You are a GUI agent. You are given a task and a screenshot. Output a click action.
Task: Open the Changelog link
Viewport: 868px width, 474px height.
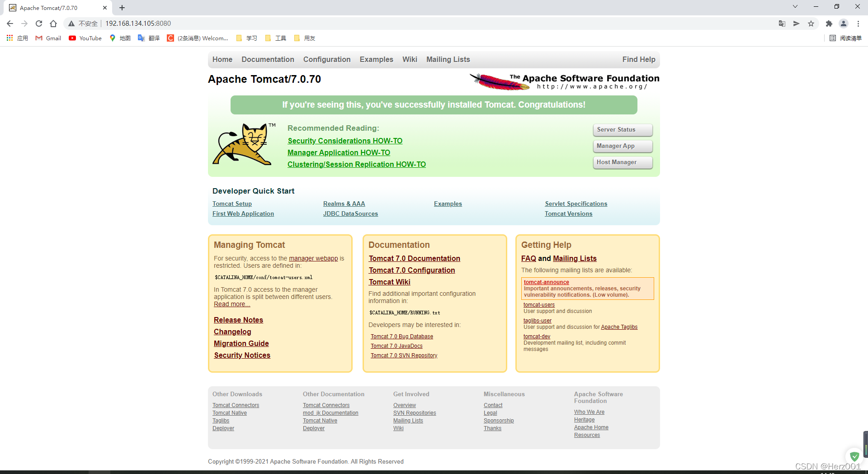point(232,332)
